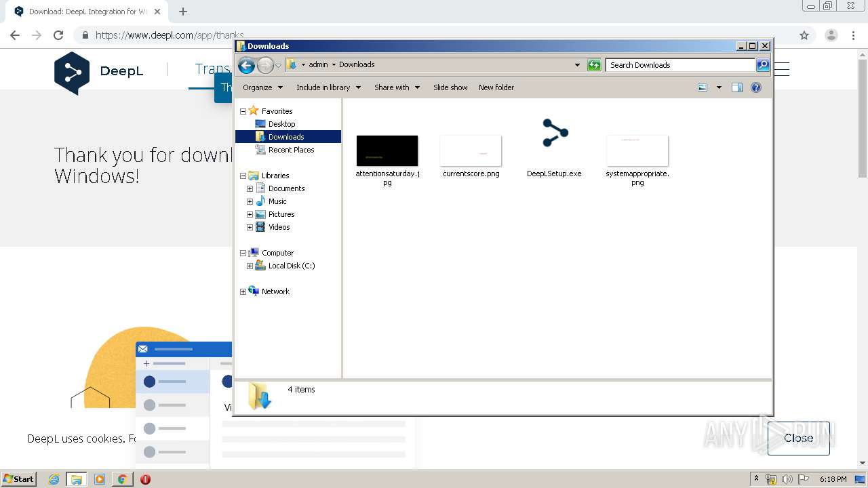Select Network in navigation pane
This screenshot has width=868, height=488.
[275, 291]
